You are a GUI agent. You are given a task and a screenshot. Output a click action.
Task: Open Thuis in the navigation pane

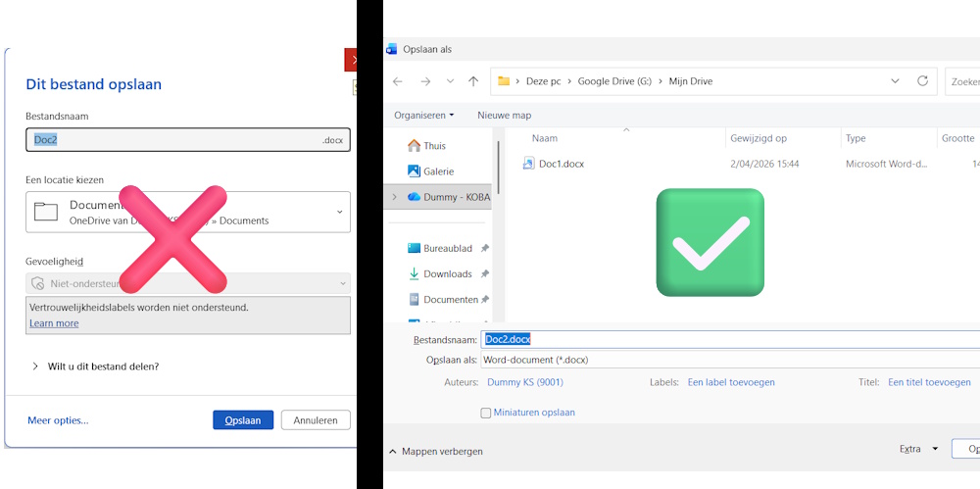(x=434, y=146)
